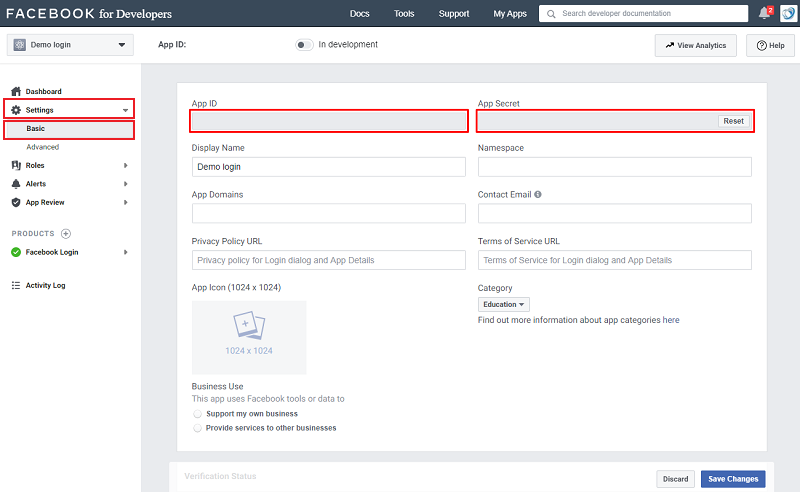Open the user profile avatar
Viewport: 800px width, 492px height.
pyautogui.click(x=788, y=13)
